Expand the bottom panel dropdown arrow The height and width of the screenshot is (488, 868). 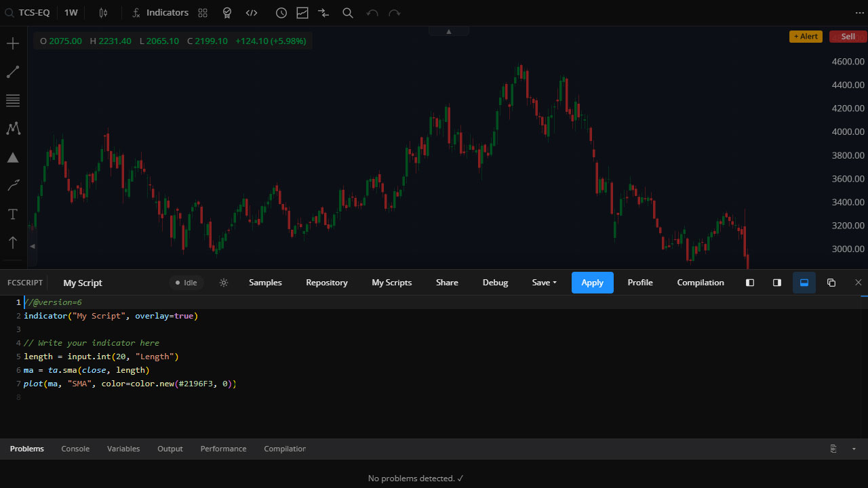click(854, 449)
